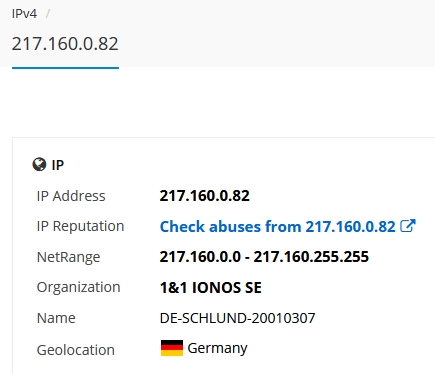Click the external link arrow icon
The height and width of the screenshot is (374, 435).
click(x=408, y=226)
